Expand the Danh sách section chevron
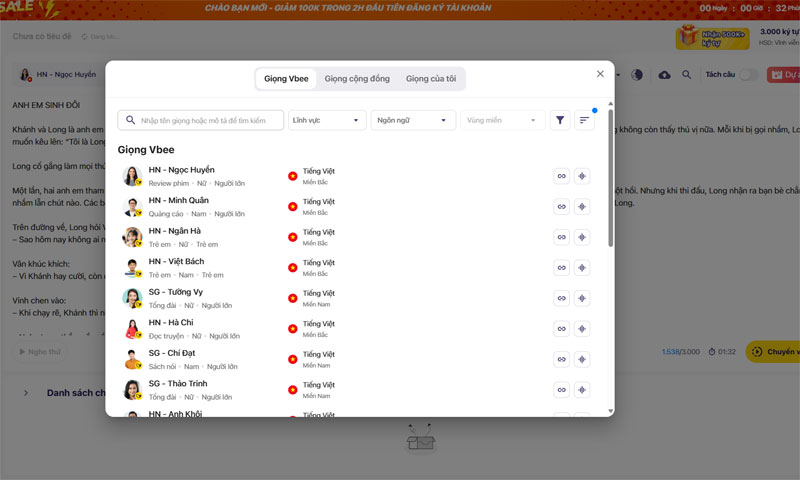The image size is (800, 480). pyautogui.click(x=26, y=393)
